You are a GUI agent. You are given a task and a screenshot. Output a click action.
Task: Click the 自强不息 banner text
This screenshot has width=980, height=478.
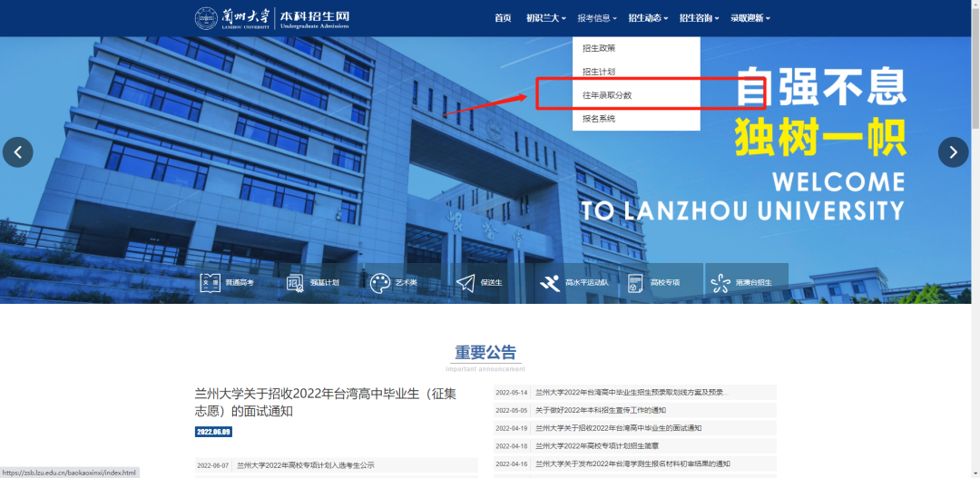tap(820, 87)
